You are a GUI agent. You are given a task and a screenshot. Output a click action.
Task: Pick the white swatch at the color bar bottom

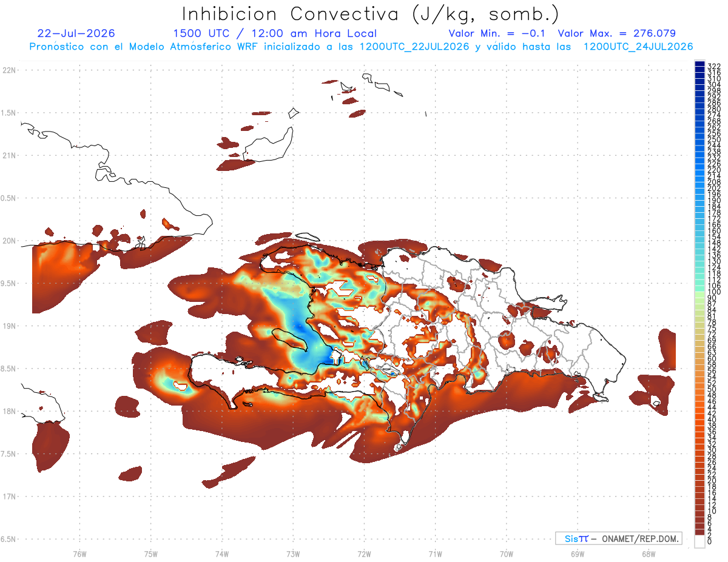pyautogui.click(x=699, y=541)
